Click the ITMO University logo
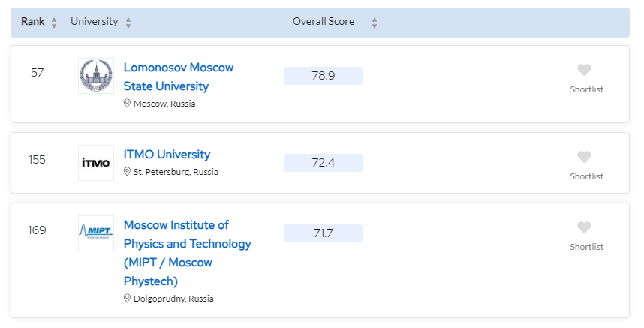The width and height of the screenshot is (644, 328). [96, 163]
